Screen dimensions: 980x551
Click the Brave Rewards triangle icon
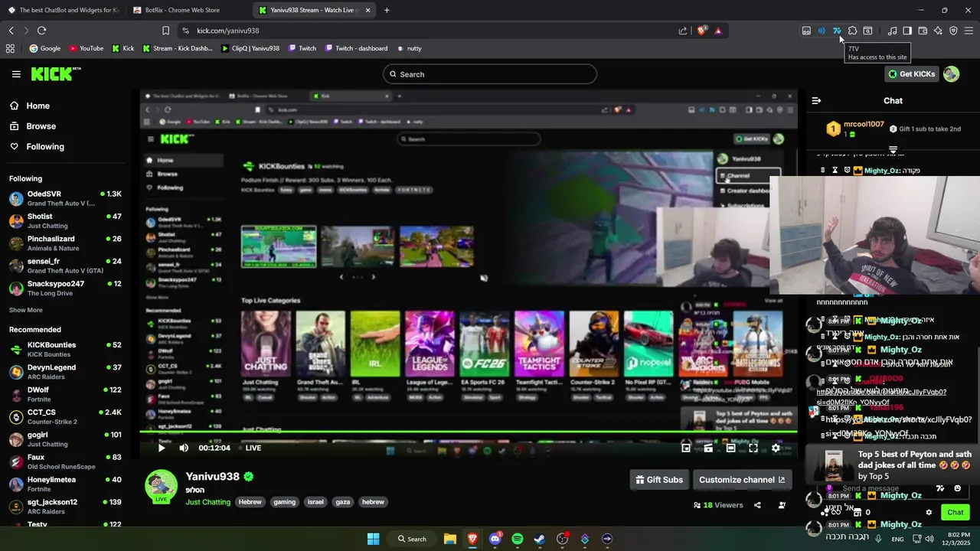tap(718, 31)
